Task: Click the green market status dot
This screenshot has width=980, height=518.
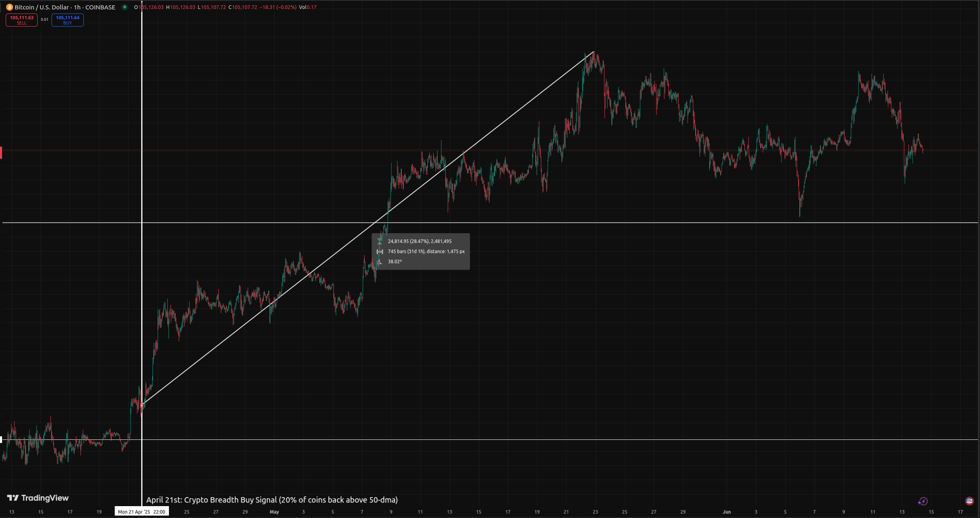Action: click(x=125, y=7)
